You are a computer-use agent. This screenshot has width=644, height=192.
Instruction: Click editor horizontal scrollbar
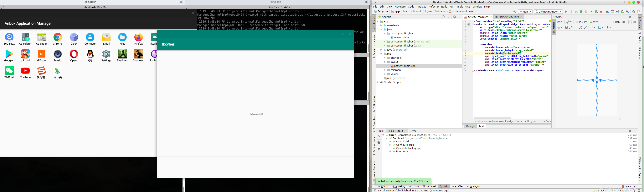tap(492, 118)
